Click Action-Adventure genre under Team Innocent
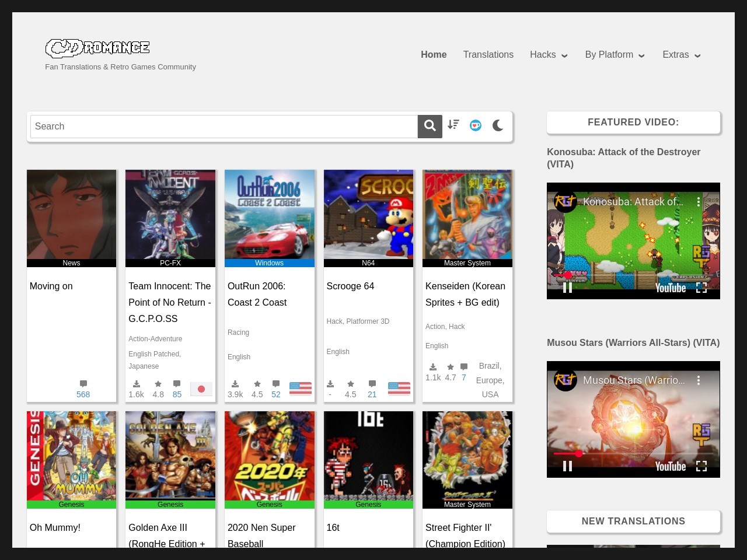747x560 pixels. click(x=155, y=339)
